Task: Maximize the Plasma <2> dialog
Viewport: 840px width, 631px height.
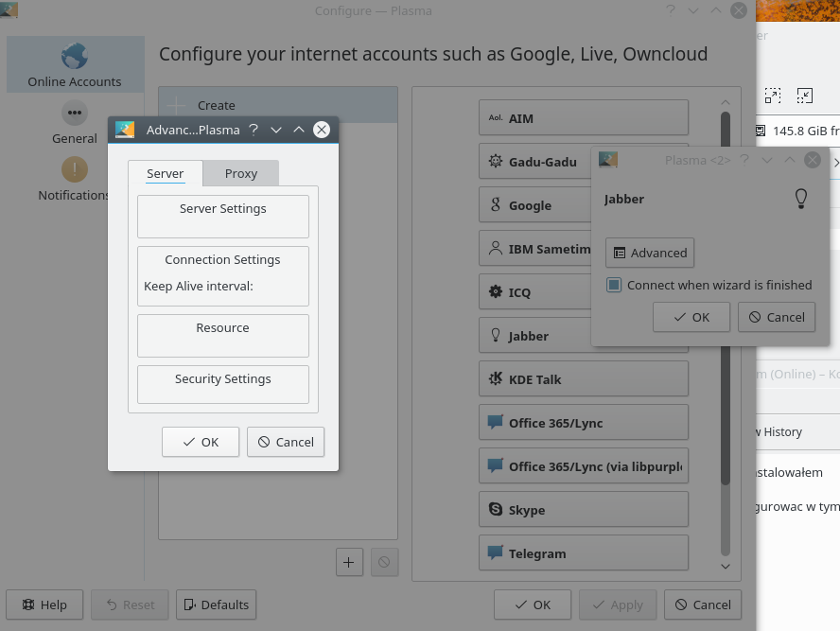Action: (790, 160)
